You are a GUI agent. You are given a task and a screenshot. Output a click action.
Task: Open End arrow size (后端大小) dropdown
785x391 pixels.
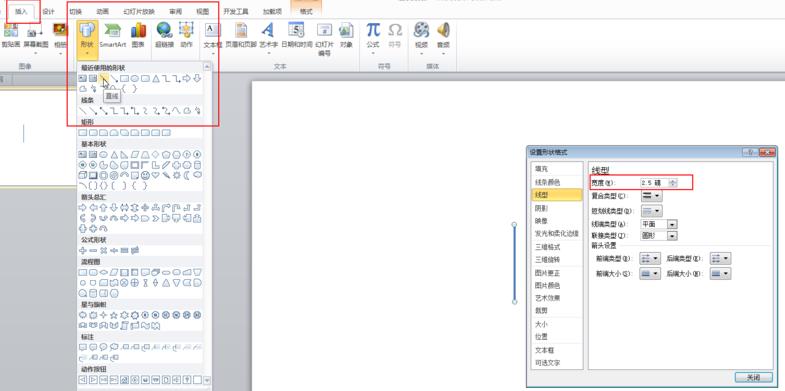720,273
